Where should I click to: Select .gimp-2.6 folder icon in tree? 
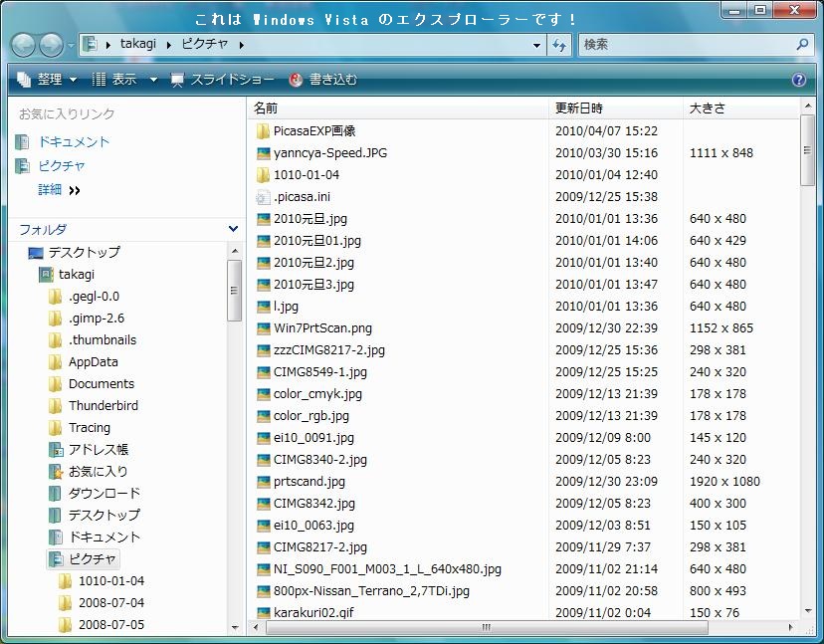point(55,319)
